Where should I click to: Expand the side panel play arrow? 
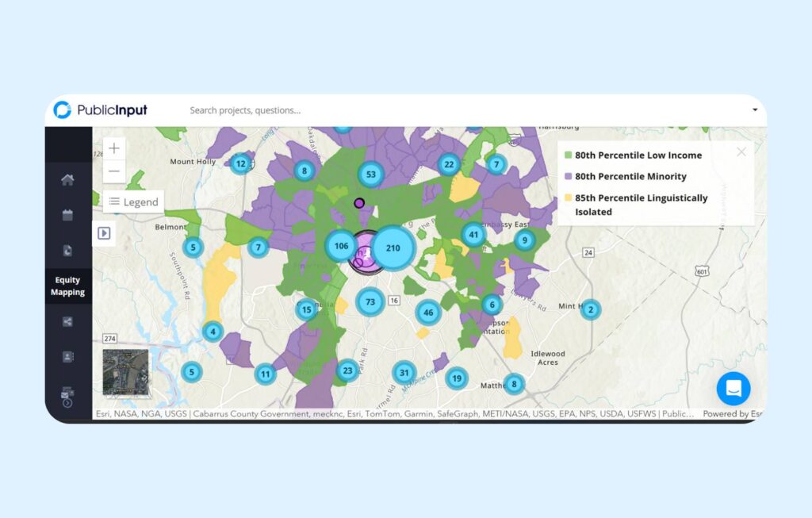[x=104, y=233]
